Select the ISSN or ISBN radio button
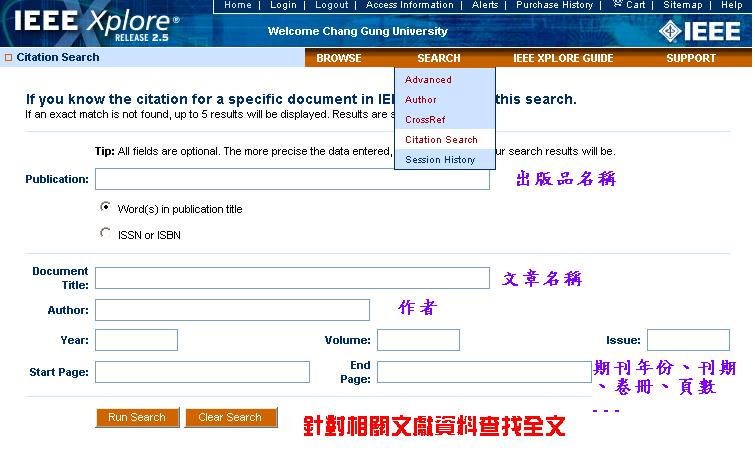This screenshot has height=451, width=755. coord(105,233)
